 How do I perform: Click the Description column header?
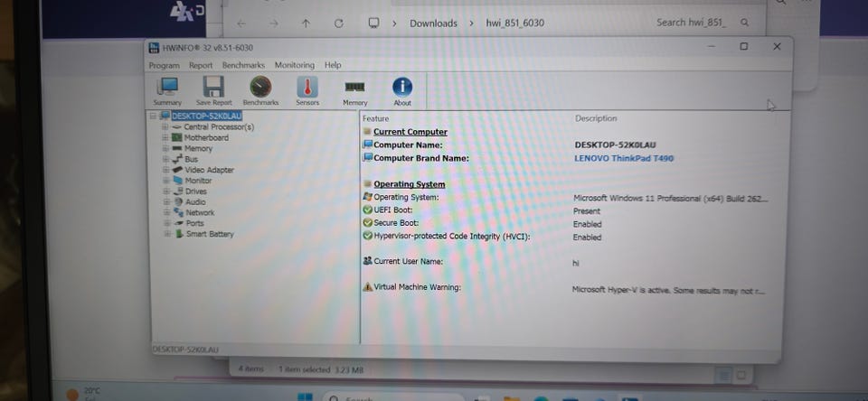pyautogui.click(x=596, y=118)
